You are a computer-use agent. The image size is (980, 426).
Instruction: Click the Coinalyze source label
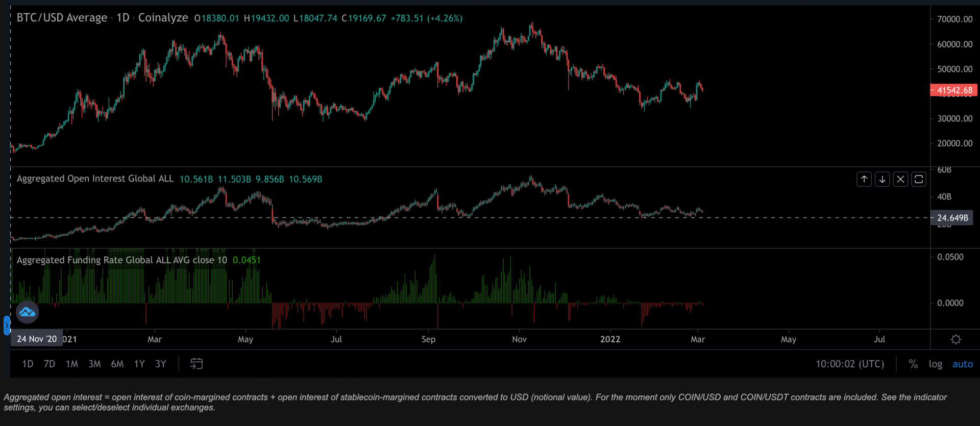(x=163, y=18)
